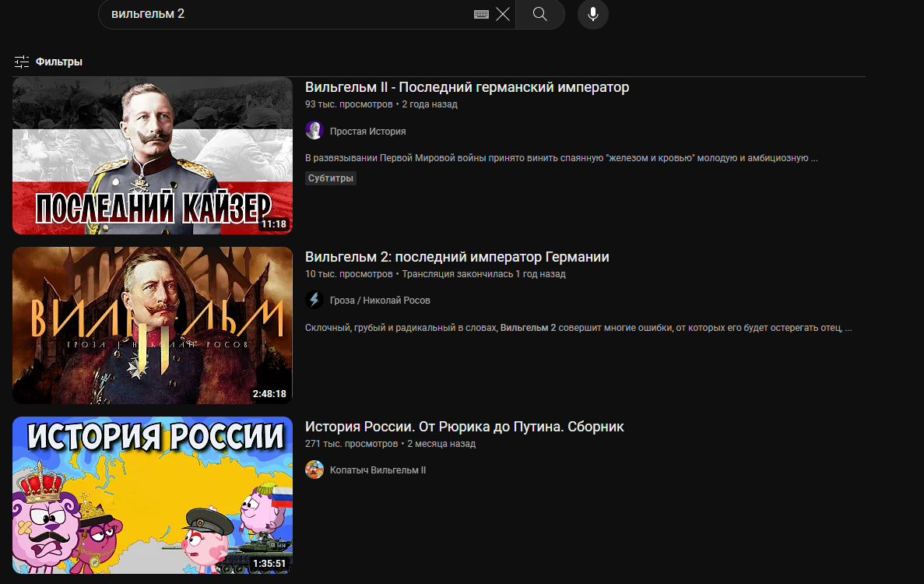
Task: Click the 1:35:51 duration badge
Action: (269, 564)
